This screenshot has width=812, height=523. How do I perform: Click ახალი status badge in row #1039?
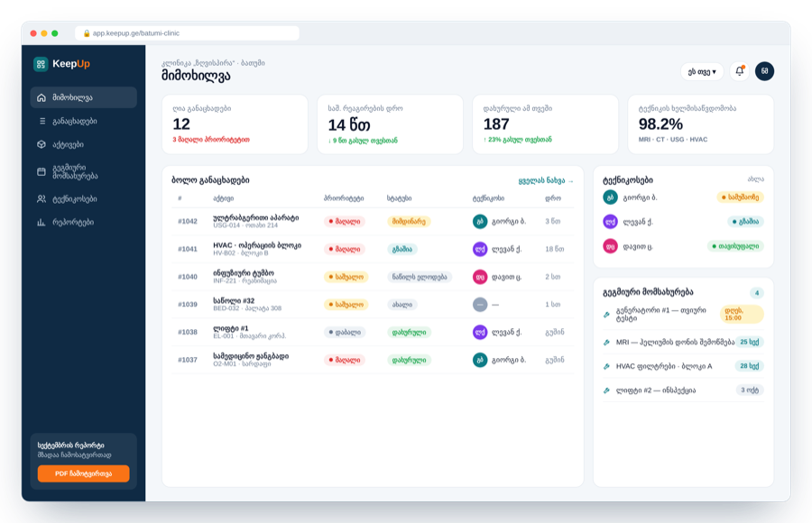click(x=402, y=305)
